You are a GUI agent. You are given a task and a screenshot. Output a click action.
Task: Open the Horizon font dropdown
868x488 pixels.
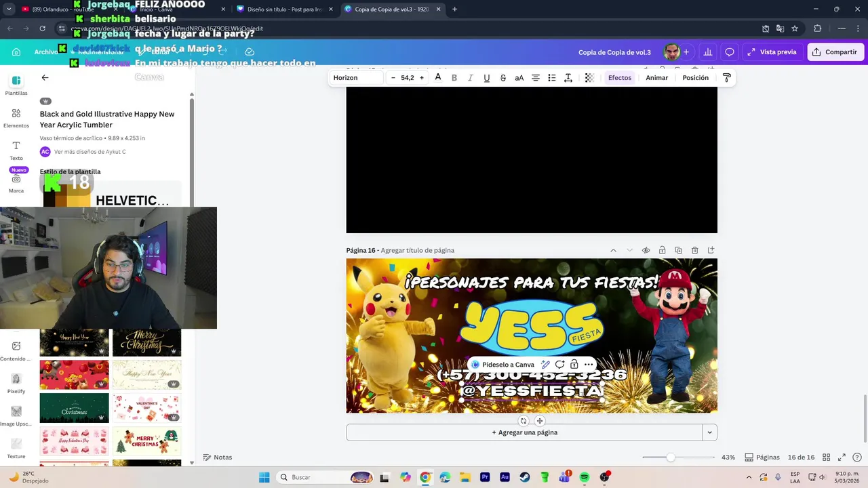(x=357, y=78)
